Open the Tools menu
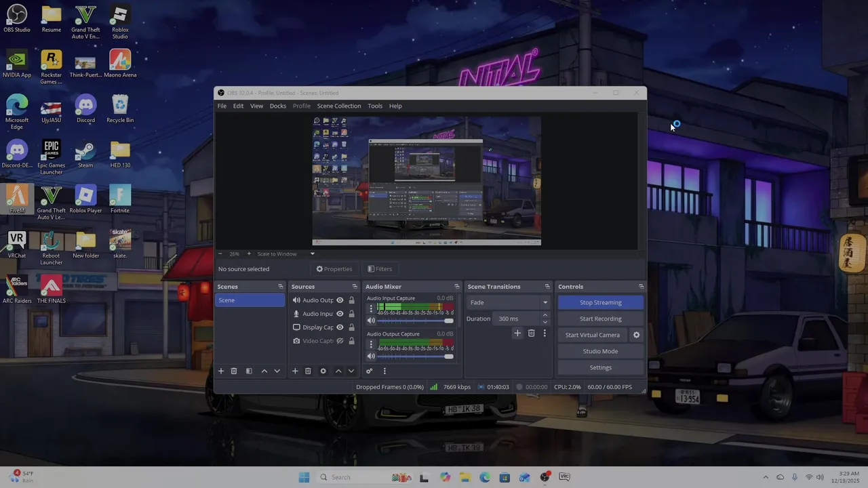The height and width of the screenshot is (488, 868). coord(375,106)
